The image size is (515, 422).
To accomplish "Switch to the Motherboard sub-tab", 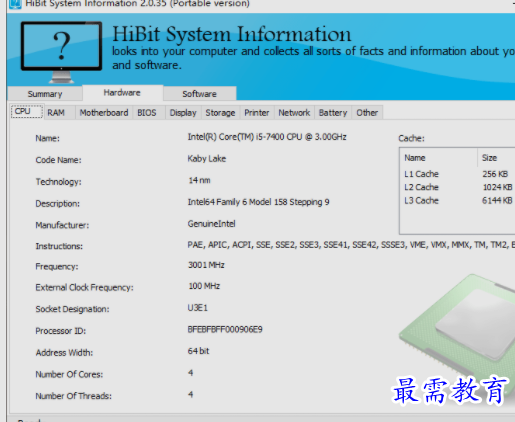I will point(104,113).
